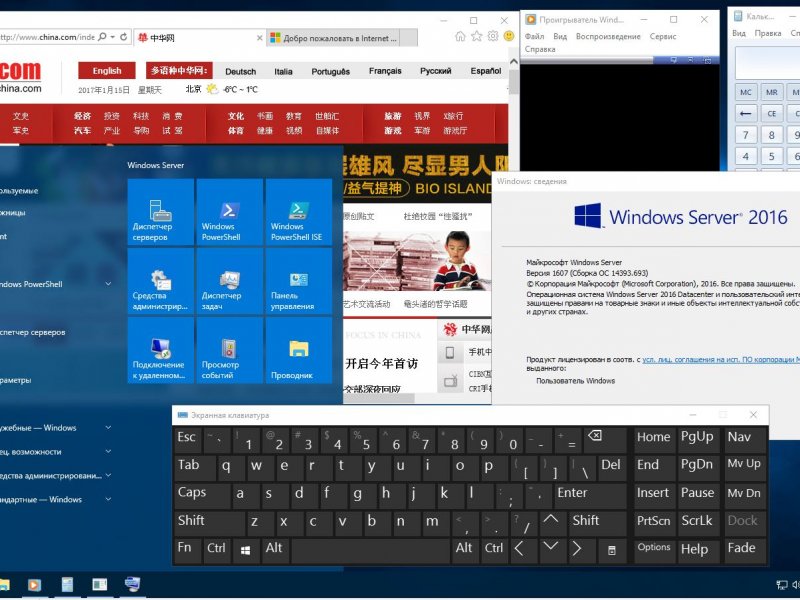This screenshot has height=600, width=800.
Task: Toggle left Alt key on on-screen keyboard
Action: tap(275, 551)
